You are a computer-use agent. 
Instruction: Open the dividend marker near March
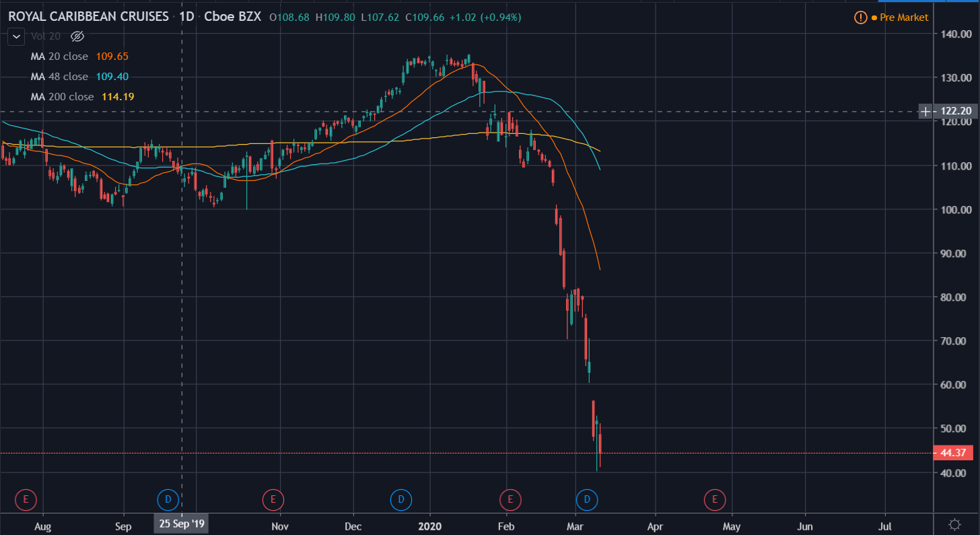587,499
